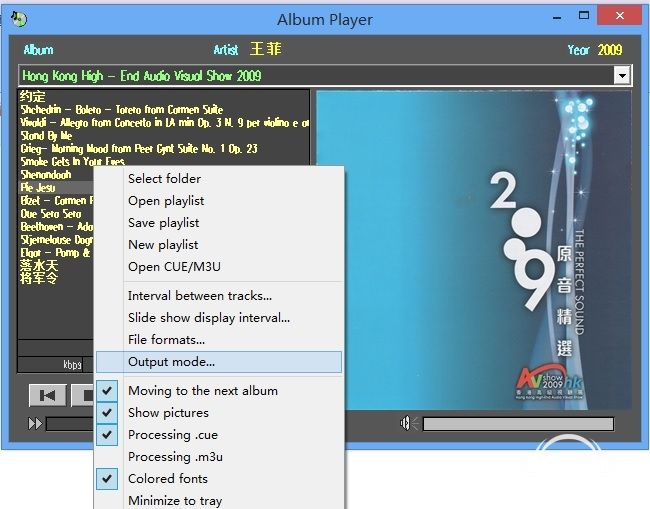Minimize the Album Player window
The width and height of the screenshot is (650, 509).
click(557, 17)
